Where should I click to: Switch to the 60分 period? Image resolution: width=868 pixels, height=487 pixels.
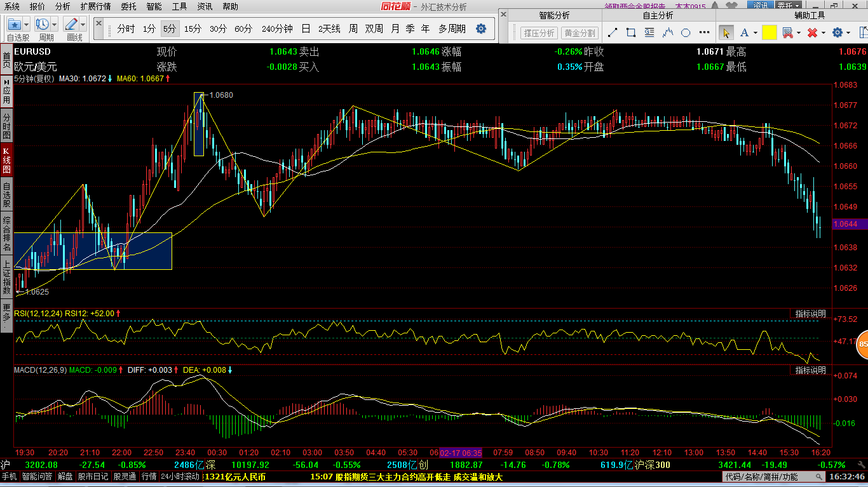point(243,29)
